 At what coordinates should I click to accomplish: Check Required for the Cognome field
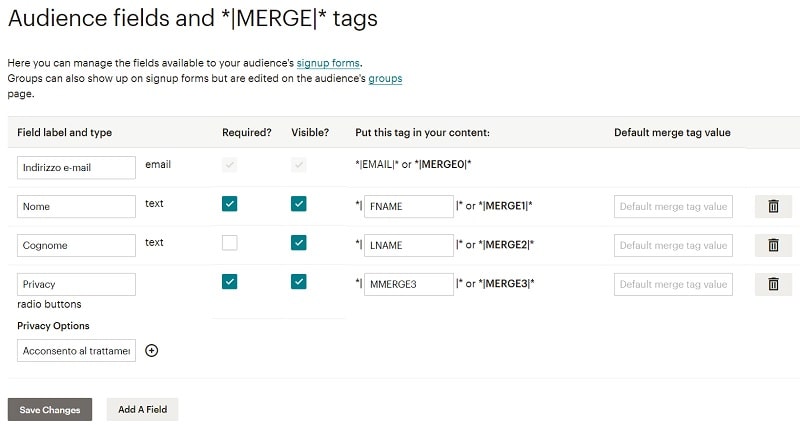(230, 243)
